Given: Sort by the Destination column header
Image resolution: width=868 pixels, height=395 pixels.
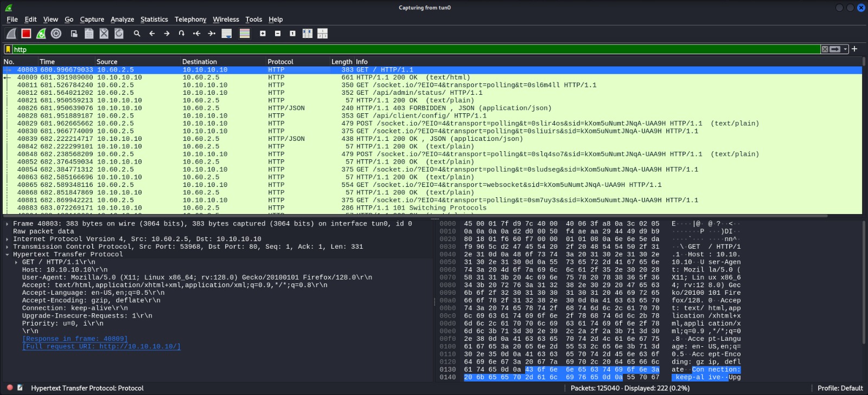Looking at the screenshot, I should coord(223,62).
